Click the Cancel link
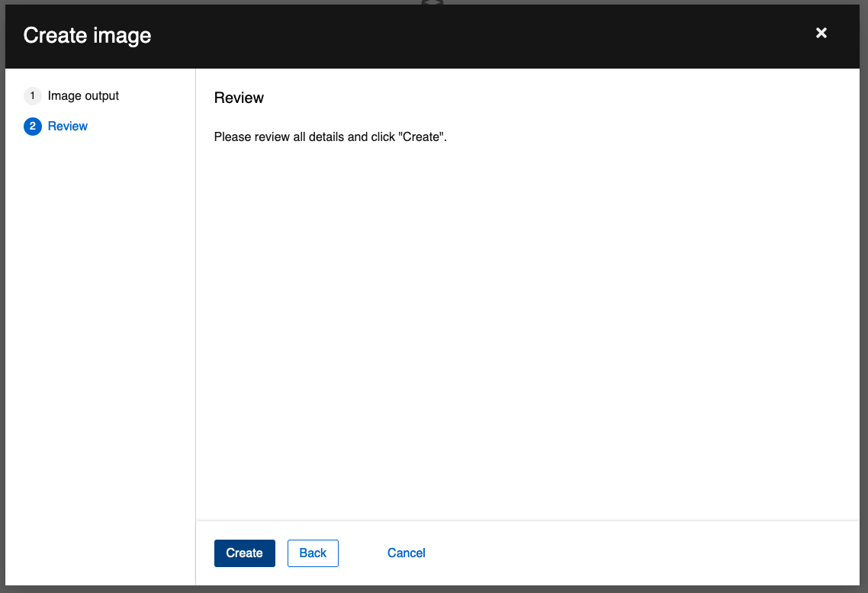Viewport: 868px width, 593px height. point(406,553)
